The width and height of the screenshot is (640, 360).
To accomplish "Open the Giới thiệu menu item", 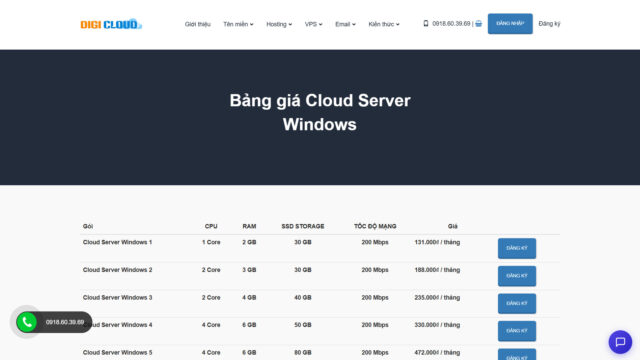I will (198, 24).
